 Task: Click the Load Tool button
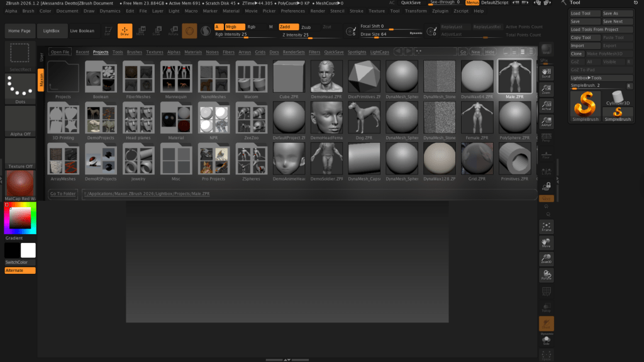pos(585,13)
